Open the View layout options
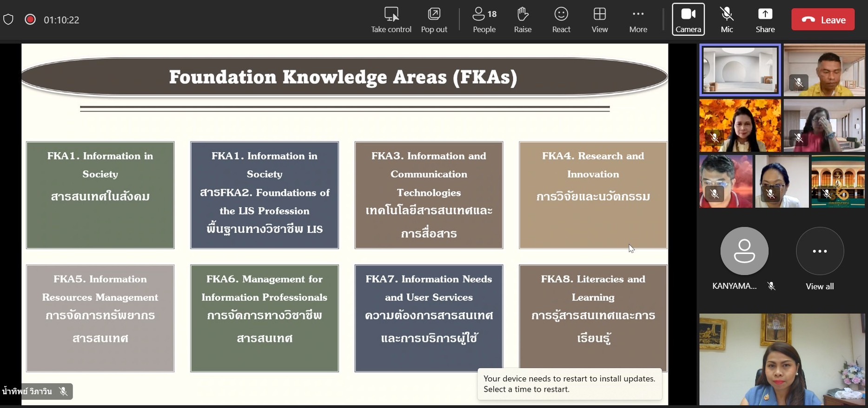 (x=599, y=20)
